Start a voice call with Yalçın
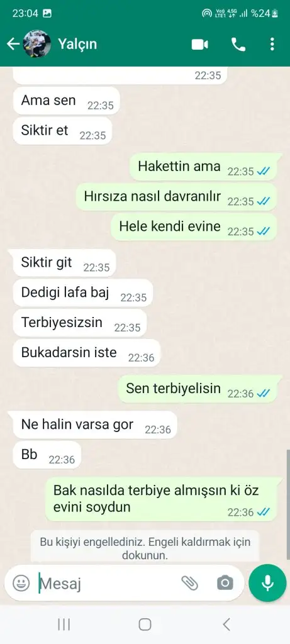The width and height of the screenshot is (290, 644). click(x=238, y=45)
